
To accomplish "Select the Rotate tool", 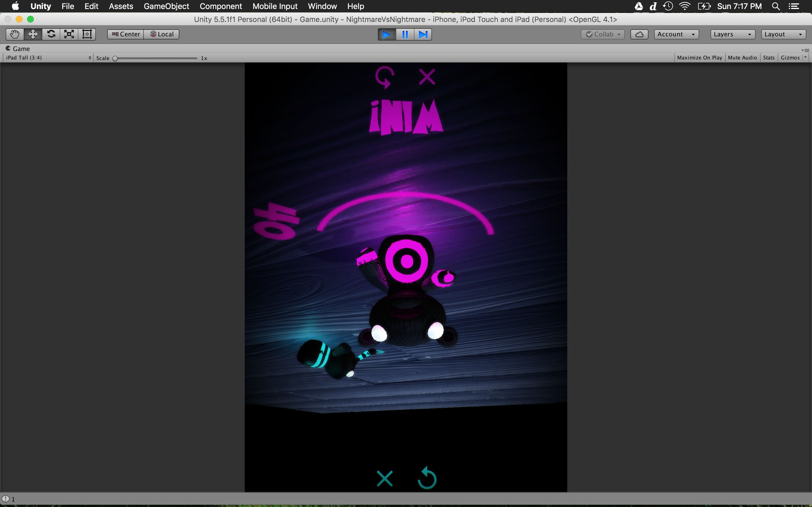I will (51, 34).
